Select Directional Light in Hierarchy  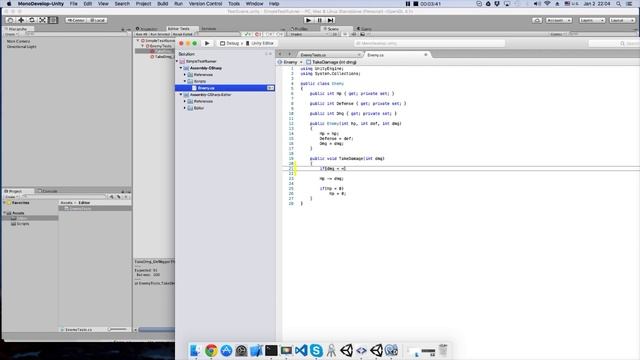22,47
